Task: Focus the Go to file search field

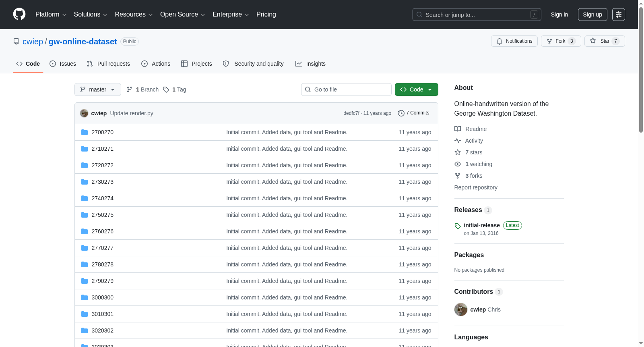Action: [x=346, y=89]
